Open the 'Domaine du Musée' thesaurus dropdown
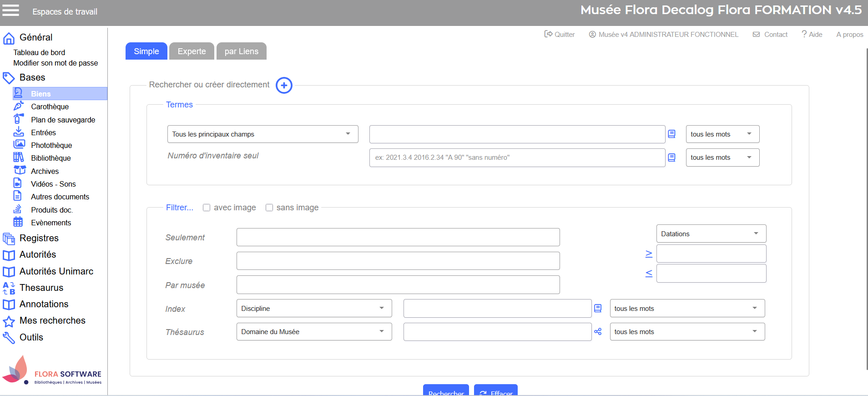Viewport: 868px width, 396px height. click(x=314, y=332)
